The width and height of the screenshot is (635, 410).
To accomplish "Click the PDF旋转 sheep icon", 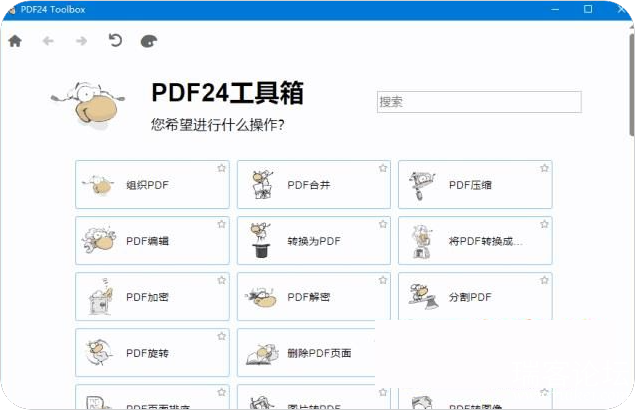I will coord(98,352).
